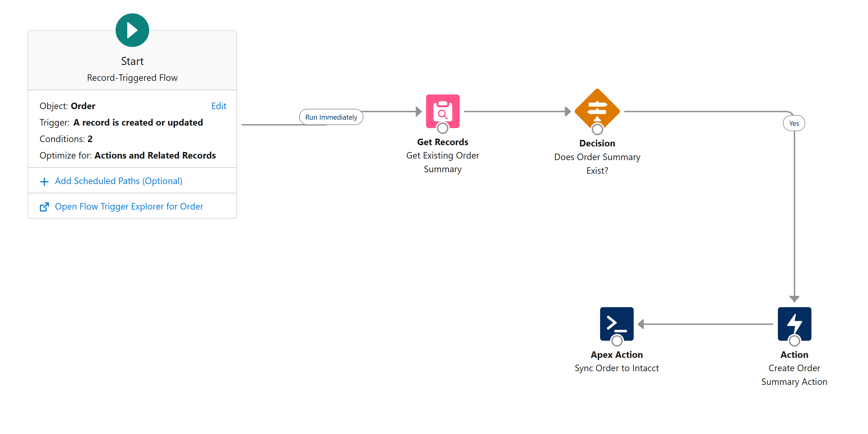This screenshot has height=434, width=868.
Task: Select the pink Get Records element icon
Action: pyautogui.click(x=443, y=110)
